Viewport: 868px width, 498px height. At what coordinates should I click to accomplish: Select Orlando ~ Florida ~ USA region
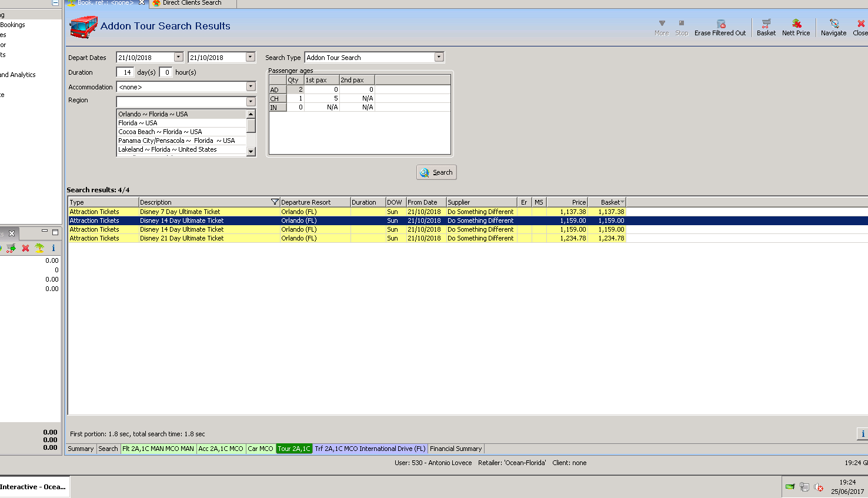[181, 114]
